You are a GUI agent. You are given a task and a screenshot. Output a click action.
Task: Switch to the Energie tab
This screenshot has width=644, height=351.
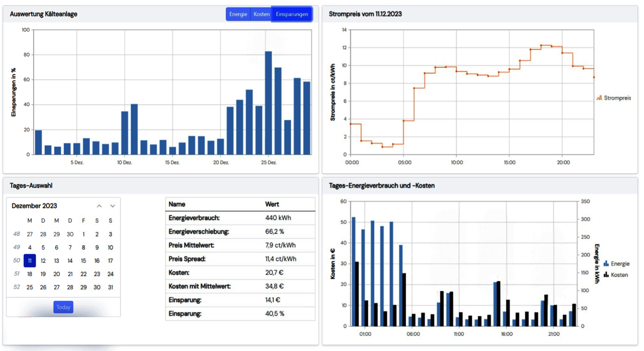(x=238, y=14)
